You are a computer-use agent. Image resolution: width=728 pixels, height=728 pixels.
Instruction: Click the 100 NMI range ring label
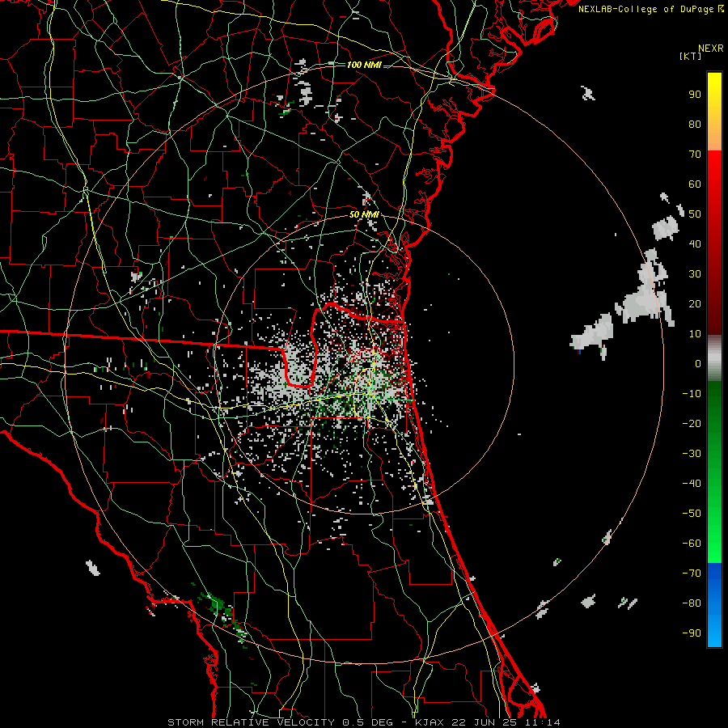click(x=364, y=65)
